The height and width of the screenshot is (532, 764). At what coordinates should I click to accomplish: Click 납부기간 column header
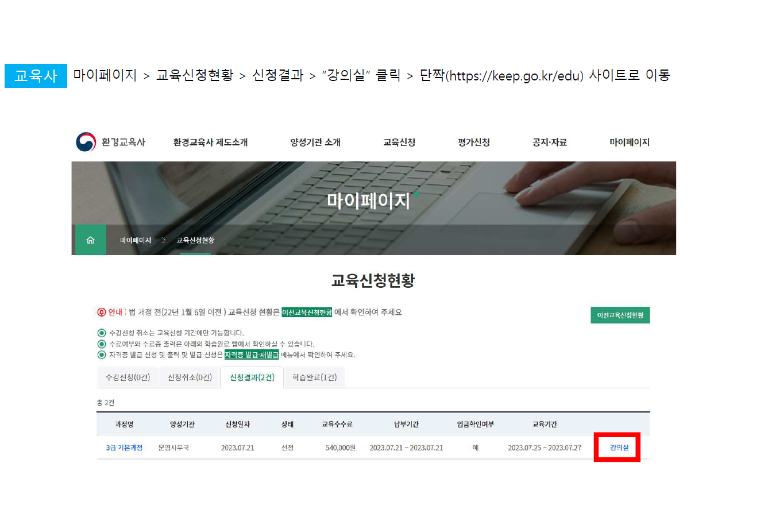click(406, 424)
